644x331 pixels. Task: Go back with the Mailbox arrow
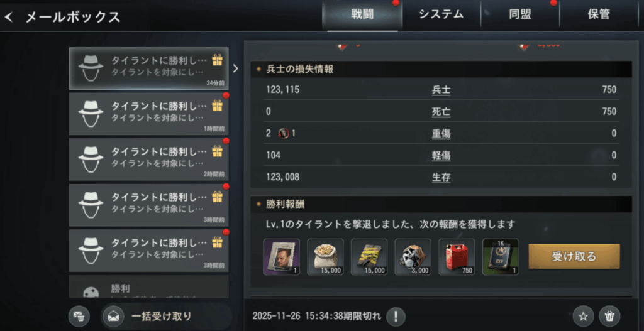click(9, 17)
